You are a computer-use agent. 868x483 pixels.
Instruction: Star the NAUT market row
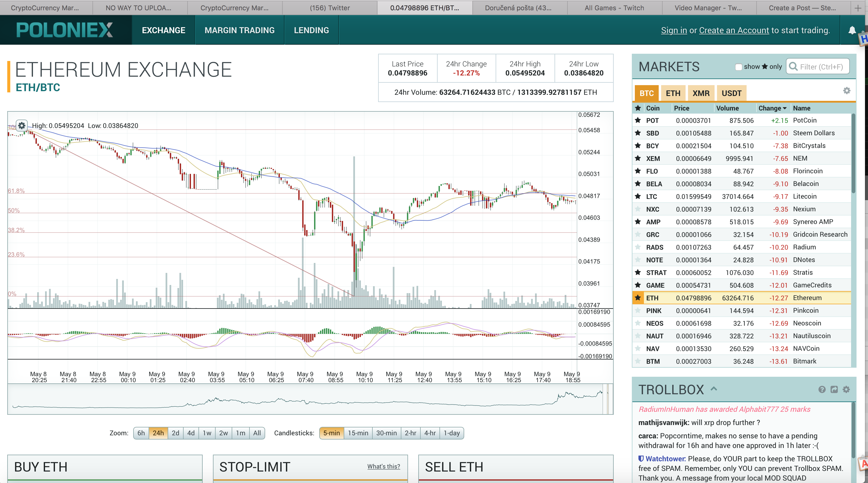coord(638,336)
